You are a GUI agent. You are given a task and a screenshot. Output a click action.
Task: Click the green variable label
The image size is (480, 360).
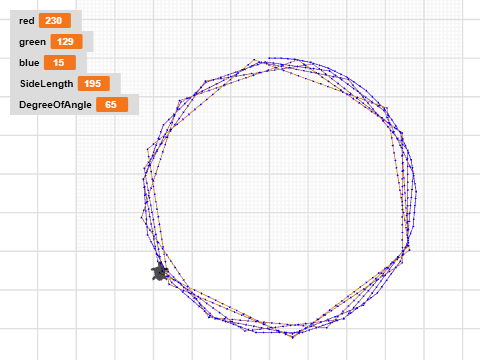click(32, 42)
